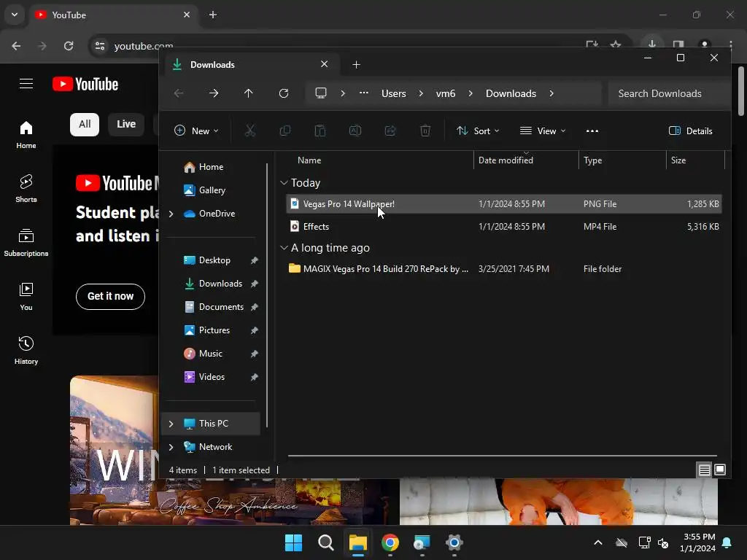The height and width of the screenshot is (560, 747).
Task: Open YouTube History in sidebar
Action: [x=26, y=350]
